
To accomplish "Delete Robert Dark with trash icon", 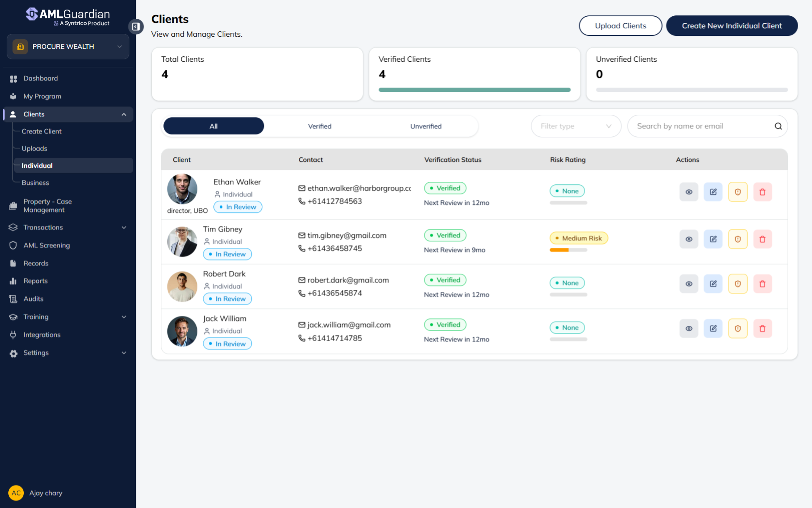I will click(x=762, y=284).
